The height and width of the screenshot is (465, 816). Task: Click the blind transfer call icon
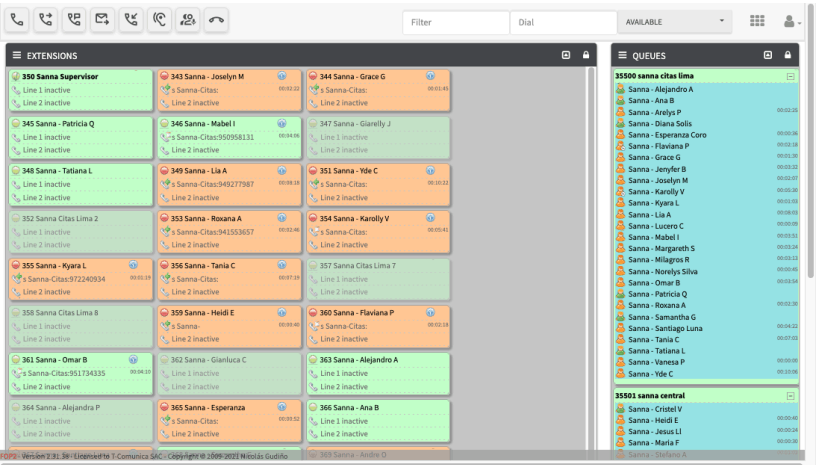(x=46, y=20)
